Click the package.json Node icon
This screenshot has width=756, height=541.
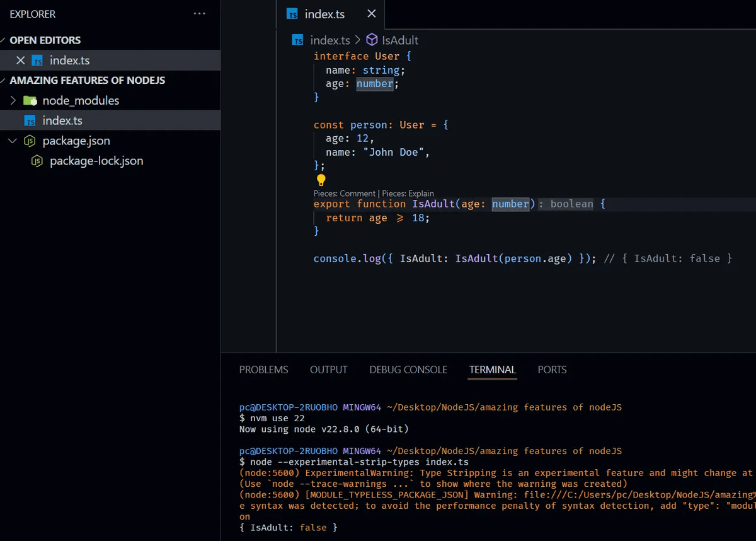[x=30, y=141]
